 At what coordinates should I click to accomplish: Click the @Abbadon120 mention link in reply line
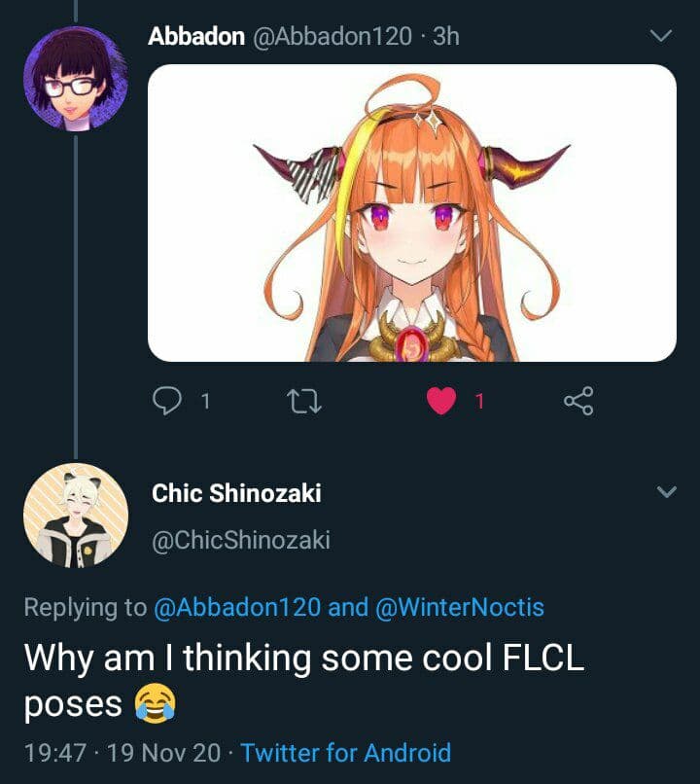click(238, 607)
